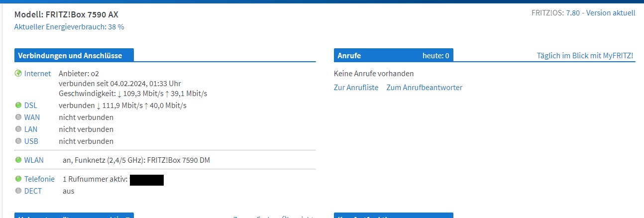Open the WAN settings link
The image size is (644, 218).
click(x=32, y=117)
